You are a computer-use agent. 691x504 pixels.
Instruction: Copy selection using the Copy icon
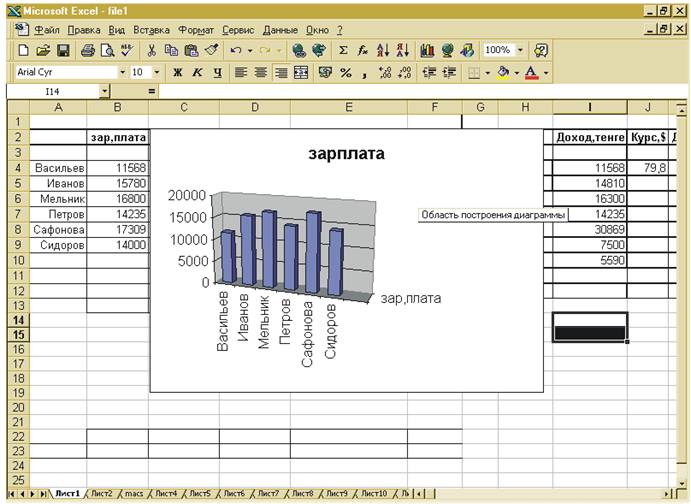(171, 51)
